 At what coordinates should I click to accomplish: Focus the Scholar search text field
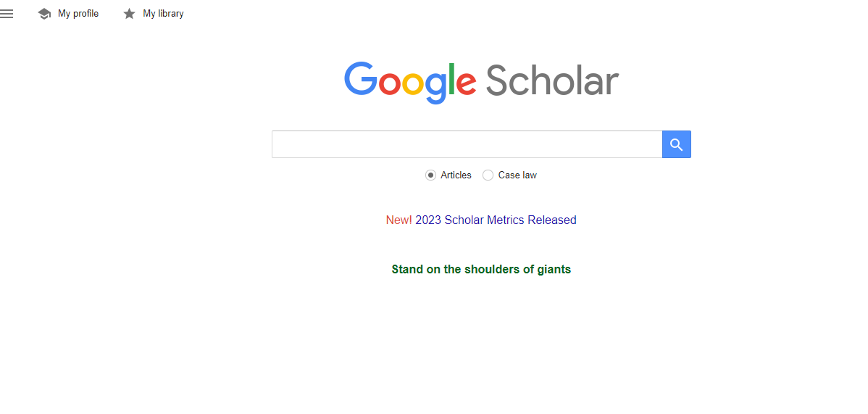[x=467, y=144]
